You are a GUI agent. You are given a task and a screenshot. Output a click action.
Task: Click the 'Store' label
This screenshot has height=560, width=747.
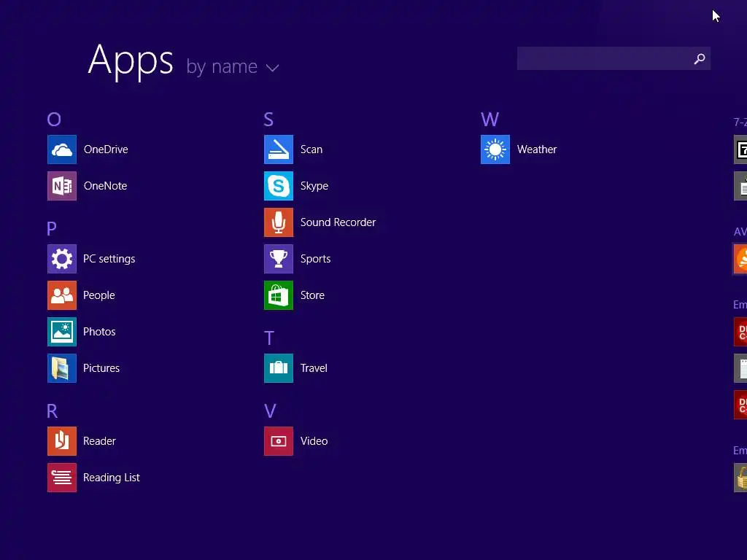click(312, 295)
